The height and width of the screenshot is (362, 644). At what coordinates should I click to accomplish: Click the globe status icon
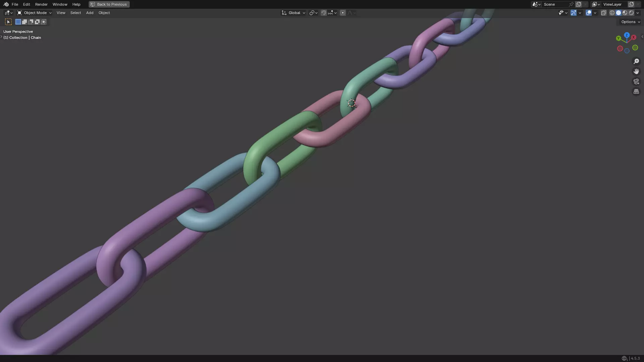click(x=624, y=358)
